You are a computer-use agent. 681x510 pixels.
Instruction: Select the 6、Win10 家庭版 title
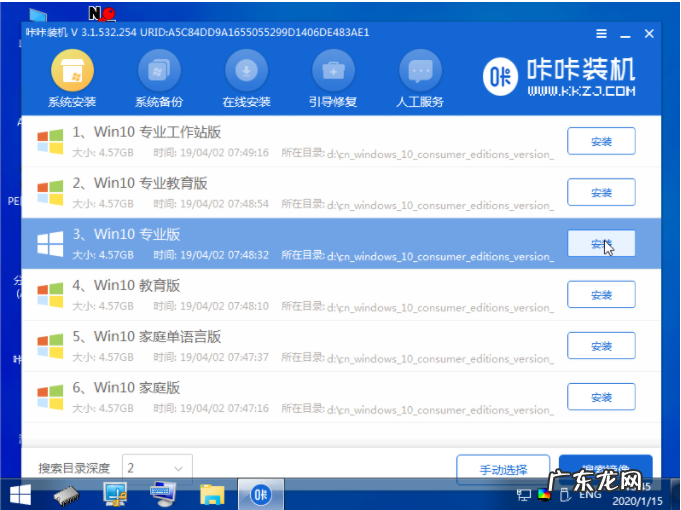126,388
